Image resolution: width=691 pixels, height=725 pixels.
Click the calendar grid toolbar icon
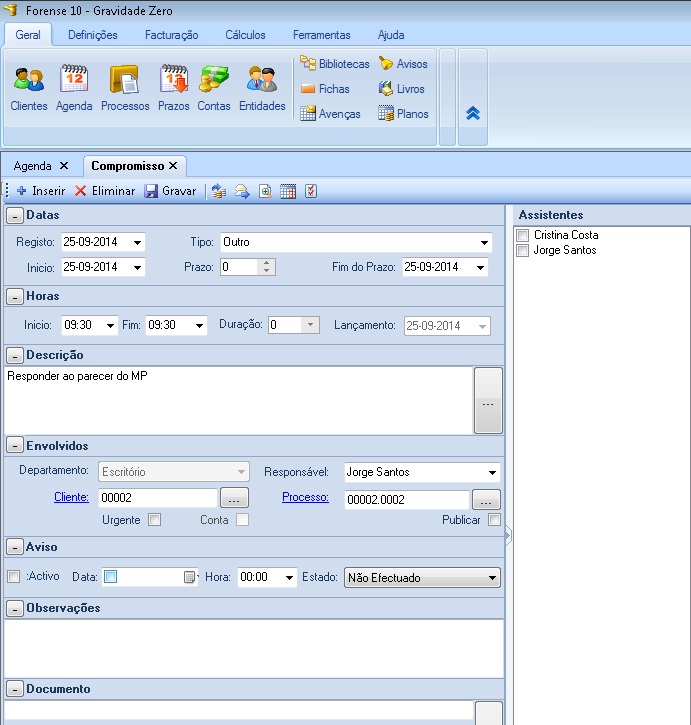[x=288, y=191]
